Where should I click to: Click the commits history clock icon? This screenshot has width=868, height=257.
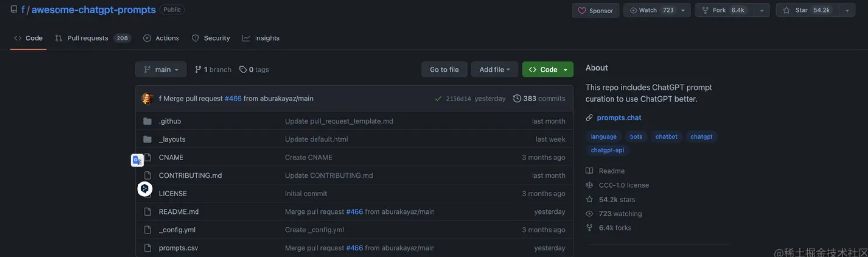tap(517, 99)
